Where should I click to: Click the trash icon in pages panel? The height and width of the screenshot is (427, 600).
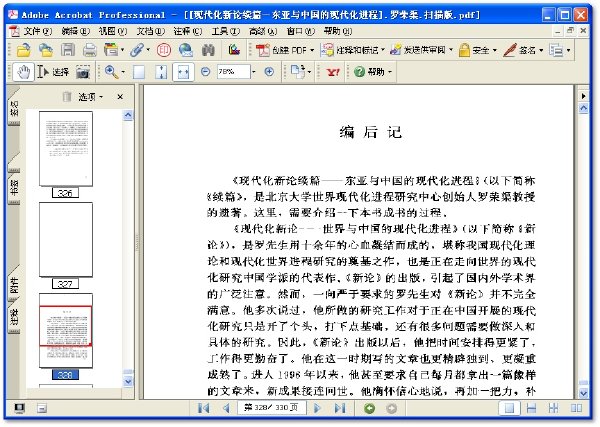point(67,97)
